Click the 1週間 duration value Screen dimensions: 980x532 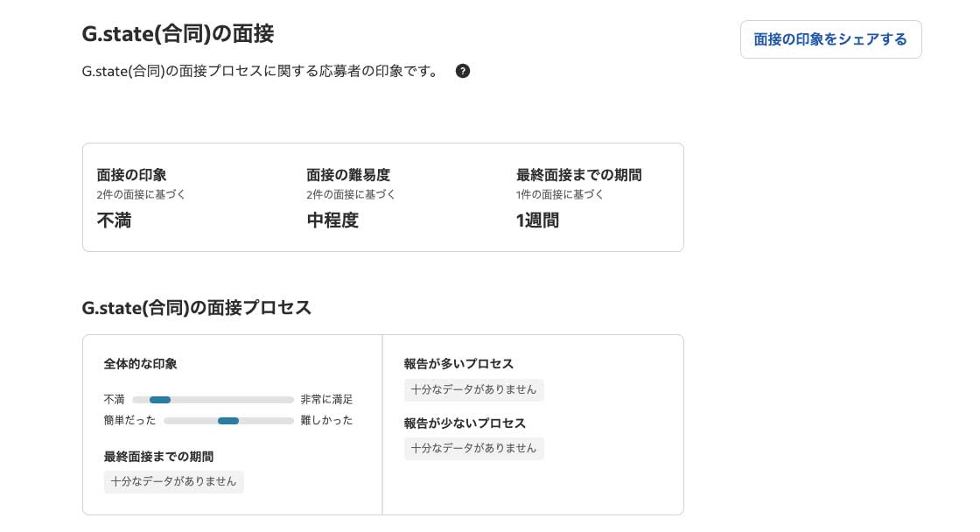(x=537, y=220)
